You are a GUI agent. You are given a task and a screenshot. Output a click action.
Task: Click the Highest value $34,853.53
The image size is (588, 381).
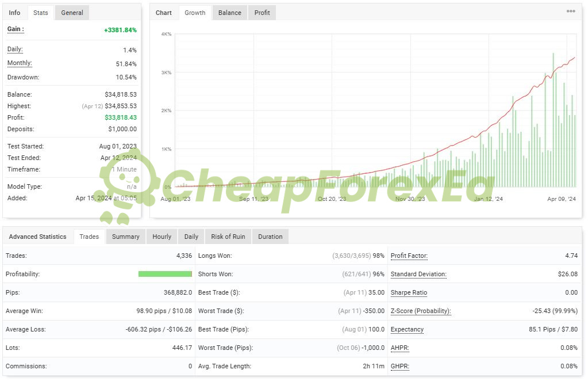pos(121,106)
